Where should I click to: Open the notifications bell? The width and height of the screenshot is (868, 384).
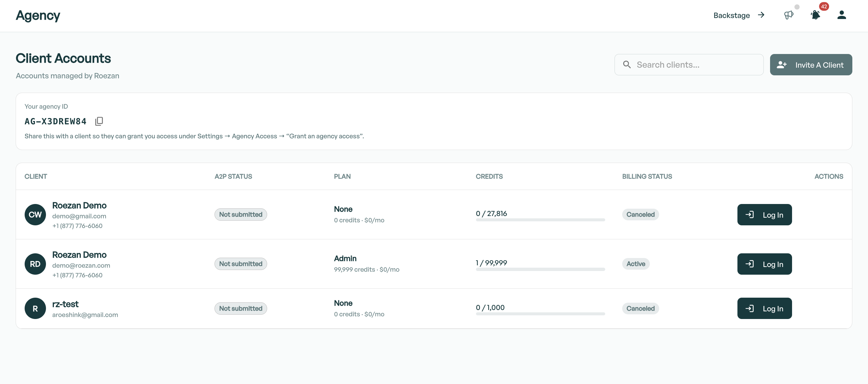pyautogui.click(x=815, y=15)
